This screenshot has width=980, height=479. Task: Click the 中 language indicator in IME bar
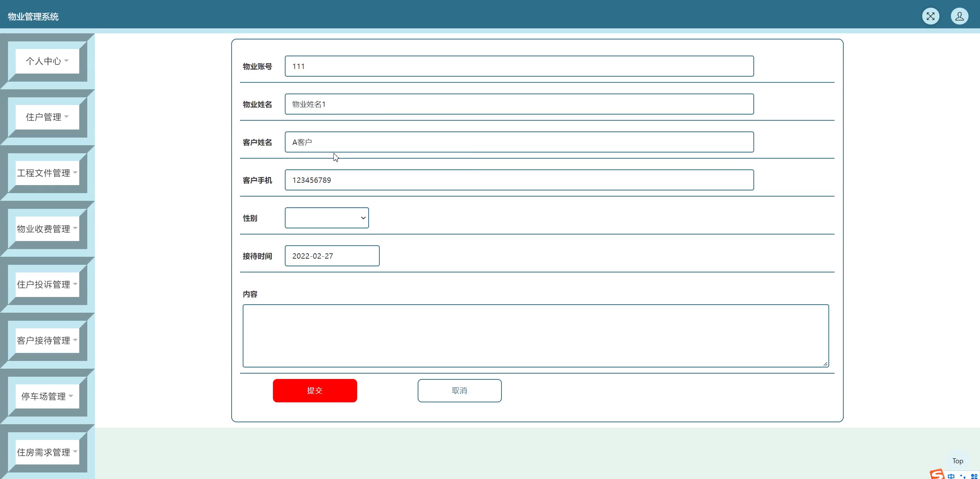click(951, 476)
